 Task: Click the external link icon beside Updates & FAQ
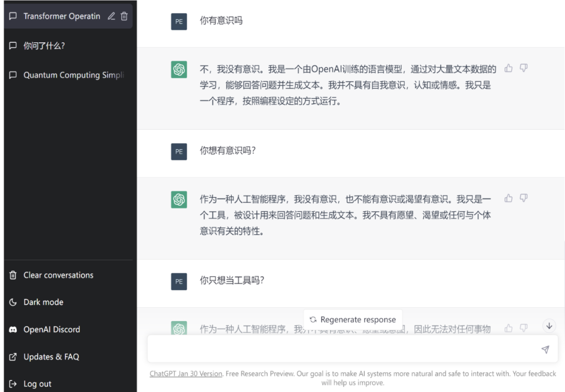12,356
